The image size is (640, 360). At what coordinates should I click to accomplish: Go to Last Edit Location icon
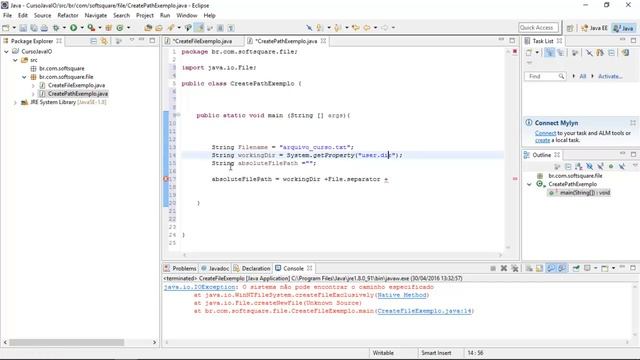tap(356, 28)
